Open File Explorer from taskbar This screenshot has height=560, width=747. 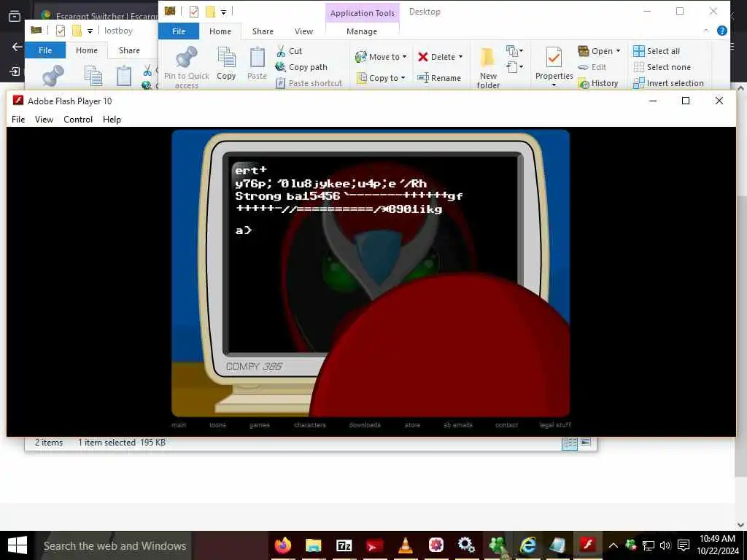click(x=314, y=545)
